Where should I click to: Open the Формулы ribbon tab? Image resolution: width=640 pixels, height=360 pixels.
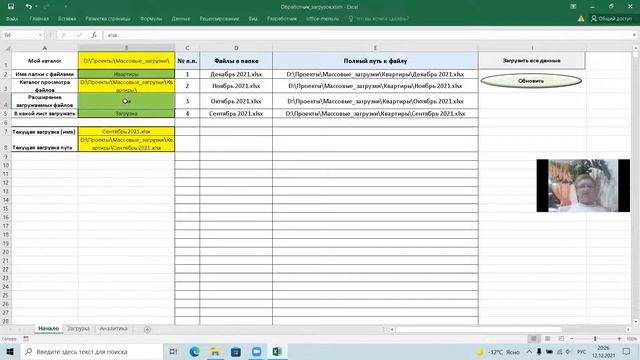coord(151,19)
